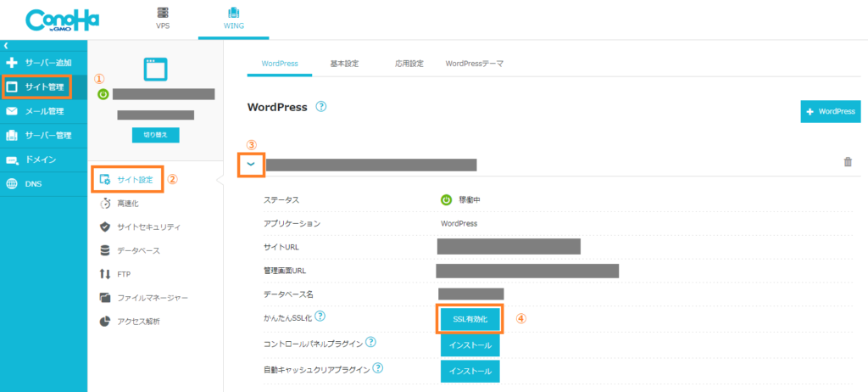Open the ConoHa logo home link
868x392 pixels.
point(63,22)
